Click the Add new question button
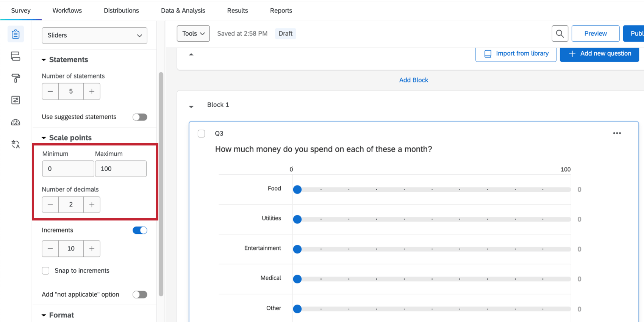Image resolution: width=644 pixels, height=322 pixels. [599, 53]
